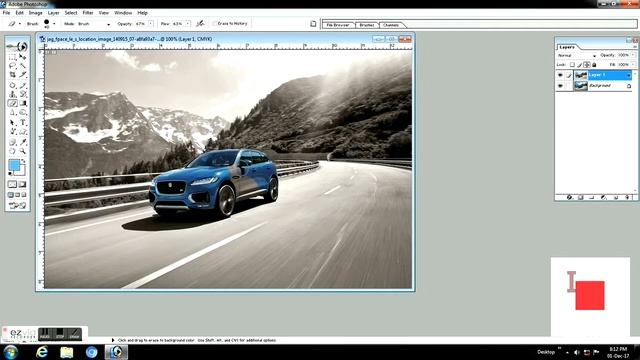640x360 pixels.
Task: Hide Layer 1 with eye icon
Action: 560,75
